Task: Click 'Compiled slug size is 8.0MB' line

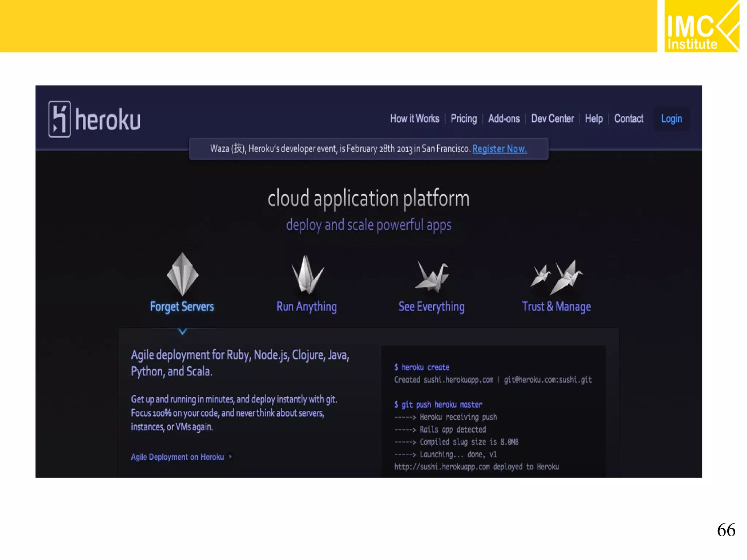Action: [456, 442]
